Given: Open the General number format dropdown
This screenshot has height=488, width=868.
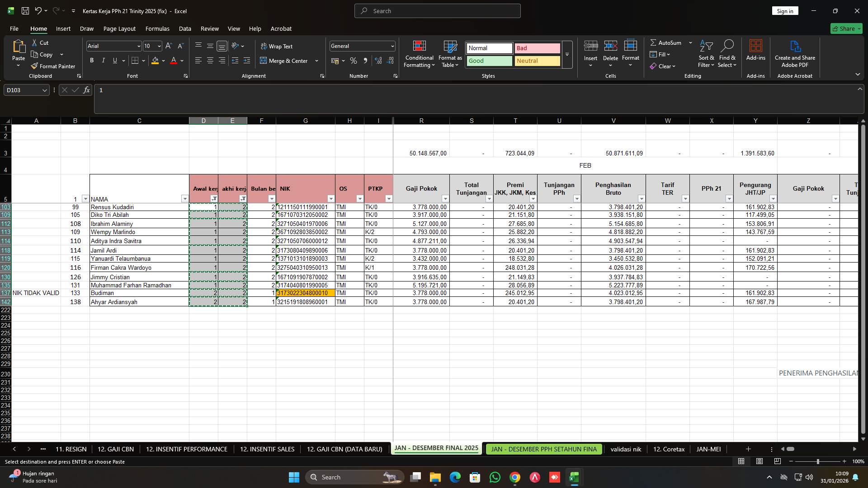Looking at the screenshot, I should click(392, 46).
